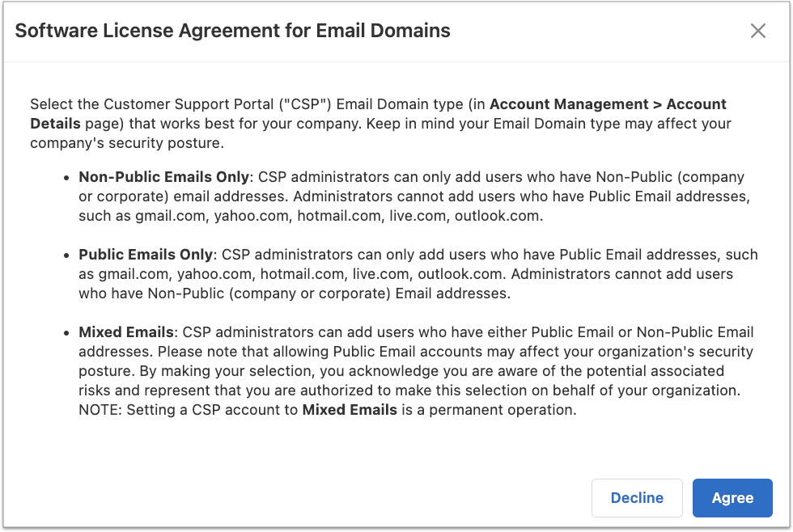Click the bold Mixed Emails bullet heading
The width and height of the screenshot is (793, 532).
point(126,332)
